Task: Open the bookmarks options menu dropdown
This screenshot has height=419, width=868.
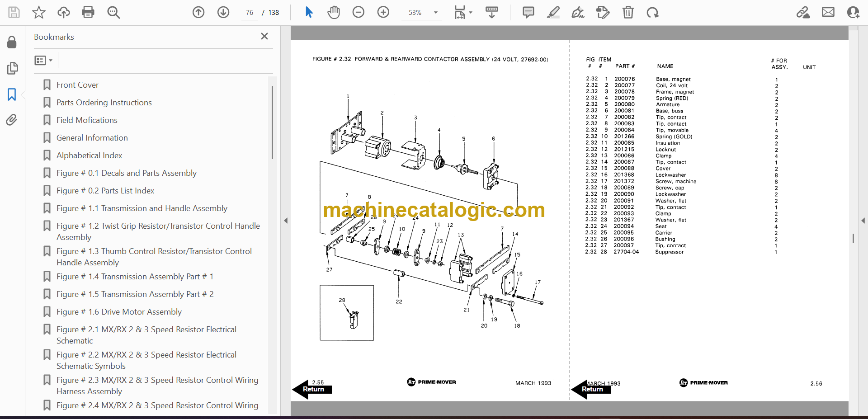Action: pyautogui.click(x=43, y=60)
